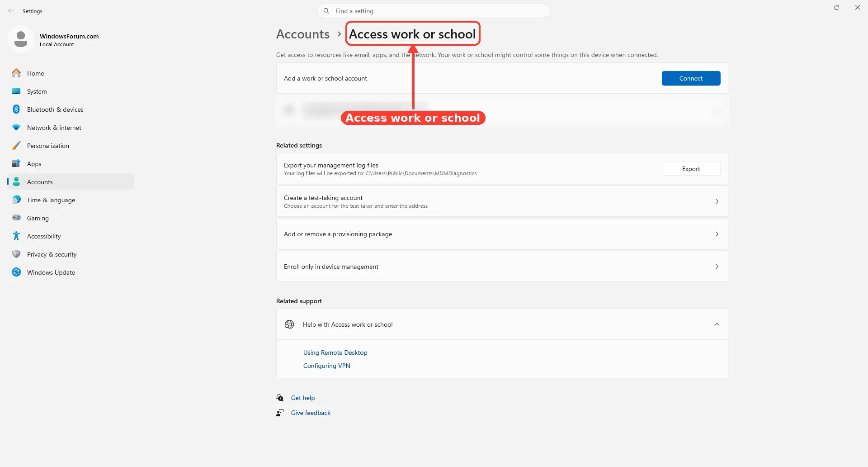Open the provisioning package row chevron

click(x=717, y=234)
